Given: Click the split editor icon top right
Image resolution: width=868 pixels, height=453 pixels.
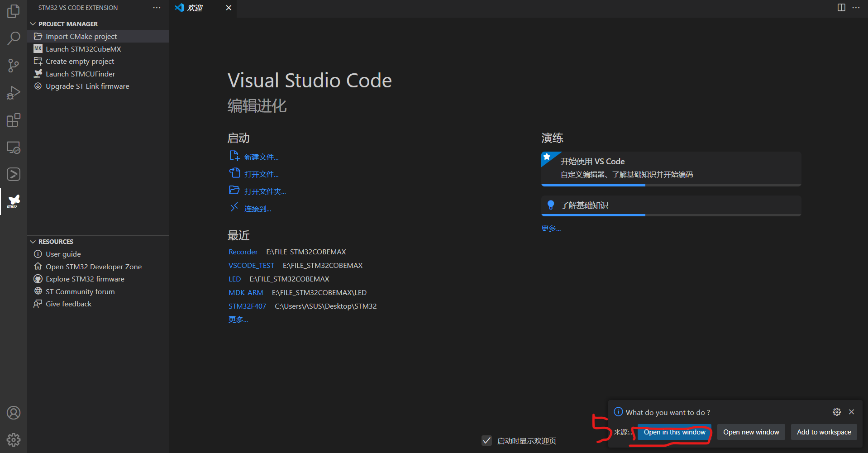Looking at the screenshot, I should [841, 8].
